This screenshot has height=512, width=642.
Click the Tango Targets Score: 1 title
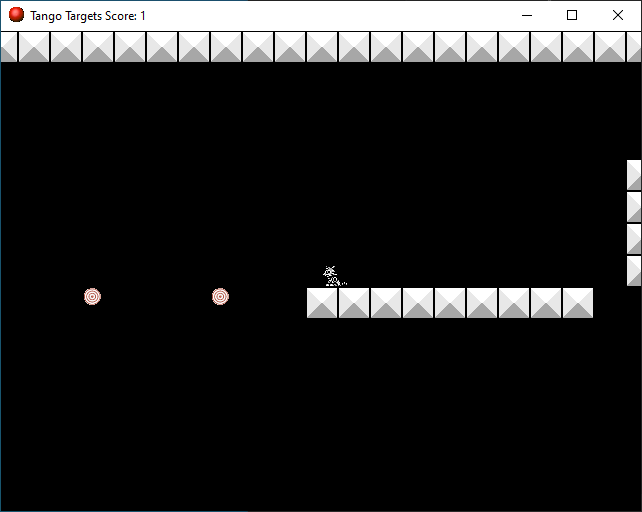88,16
